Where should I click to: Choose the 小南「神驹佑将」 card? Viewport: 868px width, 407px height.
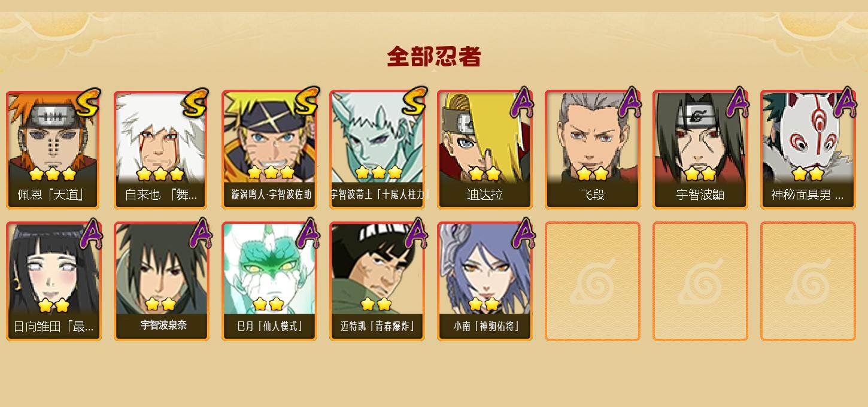(x=485, y=281)
